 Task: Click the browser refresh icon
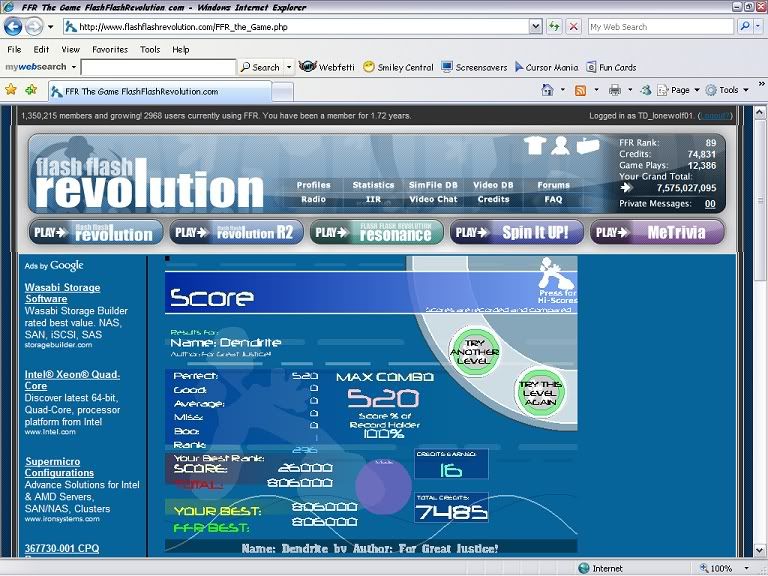(554, 27)
